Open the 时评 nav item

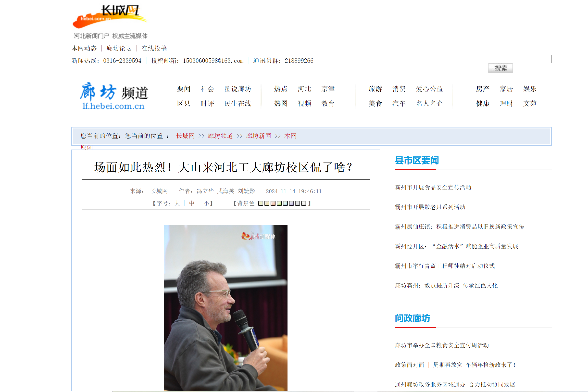tap(207, 103)
